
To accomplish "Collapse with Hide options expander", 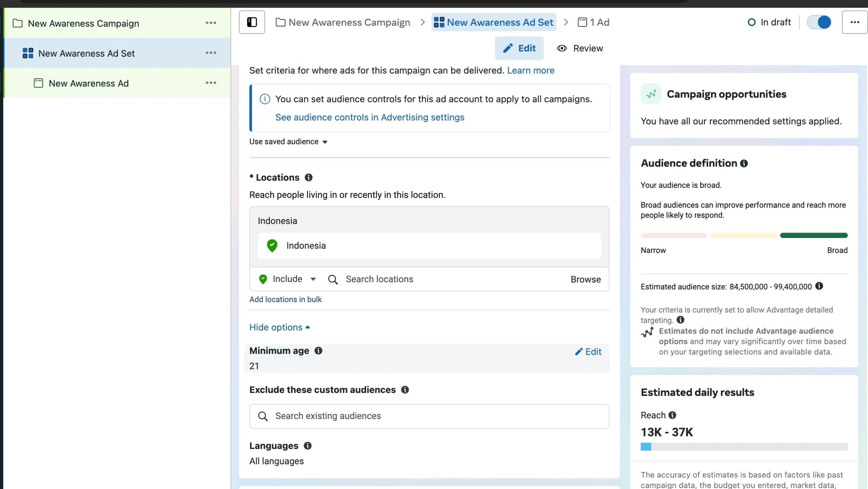I will click(x=279, y=327).
